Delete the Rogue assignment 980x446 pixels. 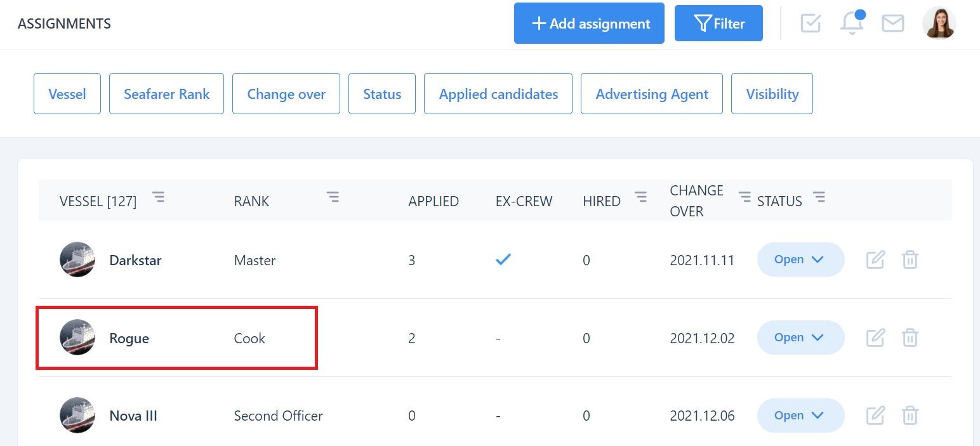pos(910,338)
